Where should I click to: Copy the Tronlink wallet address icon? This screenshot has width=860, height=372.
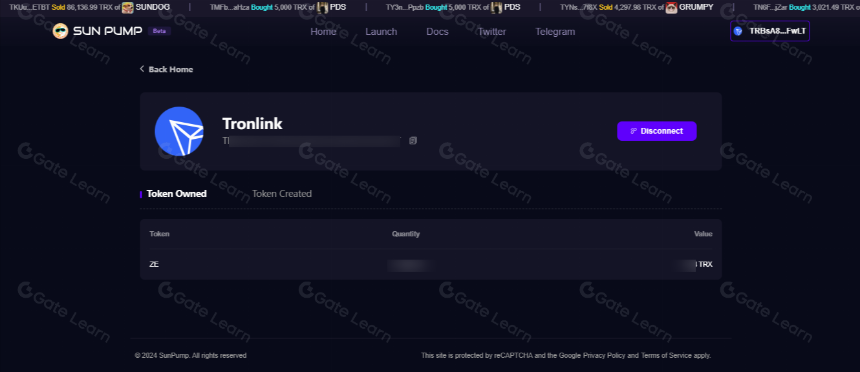click(x=413, y=141)
